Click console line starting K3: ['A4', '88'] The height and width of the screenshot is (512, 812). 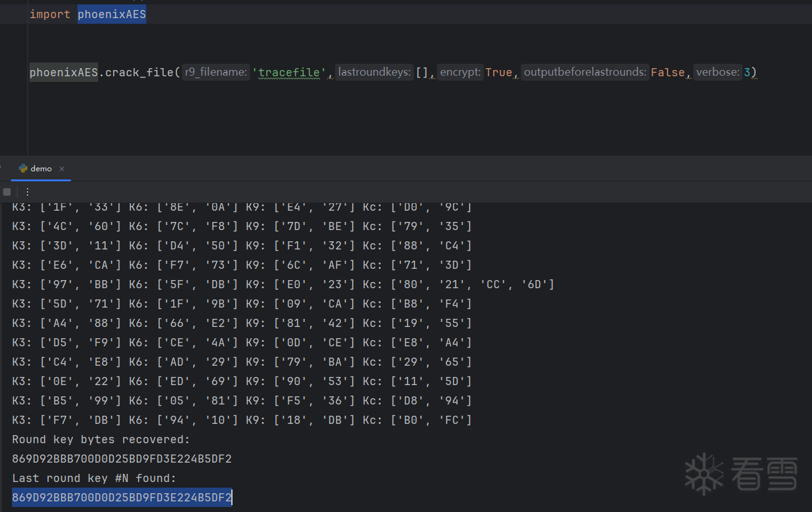[242, 323]
